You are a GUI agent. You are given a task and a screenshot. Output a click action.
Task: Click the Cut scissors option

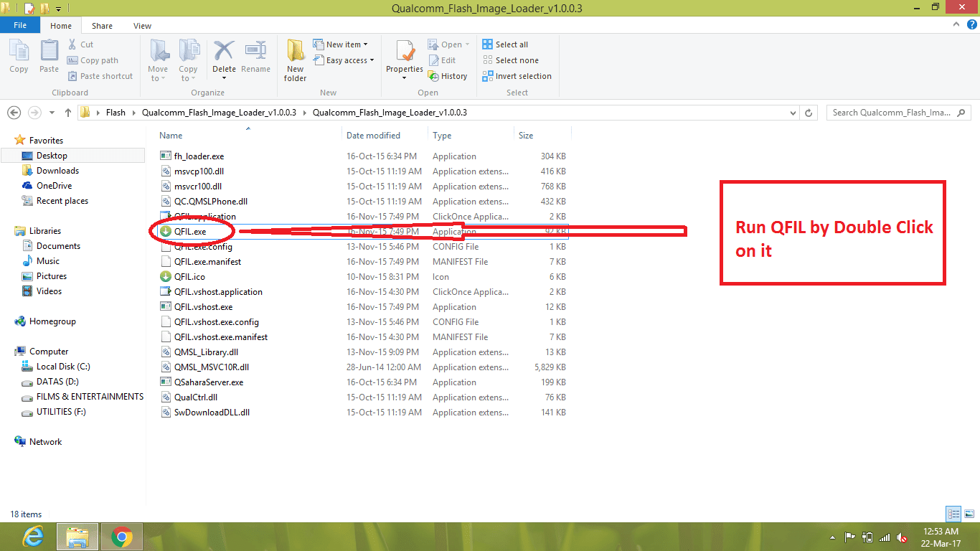81,44
